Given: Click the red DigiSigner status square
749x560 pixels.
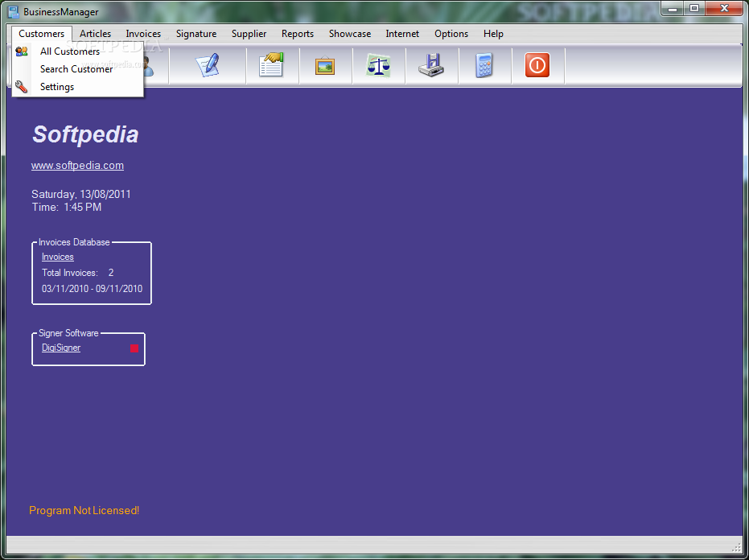Looking at the screenshot, I should (134, 348).
